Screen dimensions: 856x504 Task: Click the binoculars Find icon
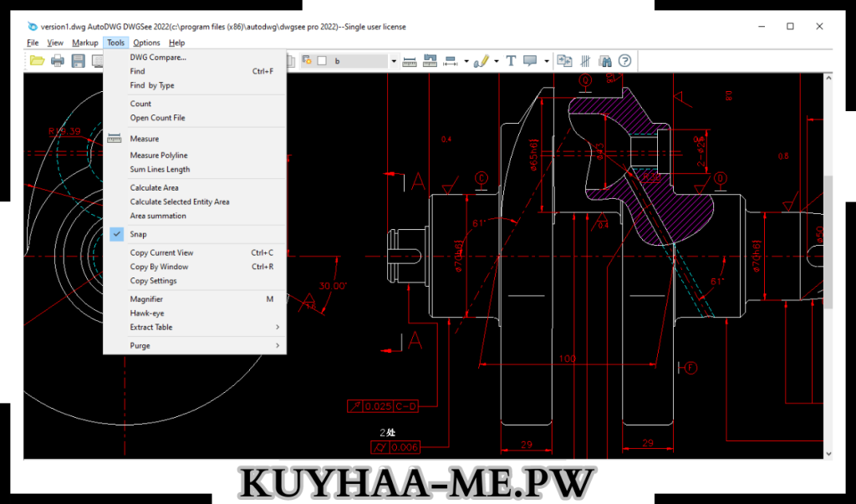point(604,61)
